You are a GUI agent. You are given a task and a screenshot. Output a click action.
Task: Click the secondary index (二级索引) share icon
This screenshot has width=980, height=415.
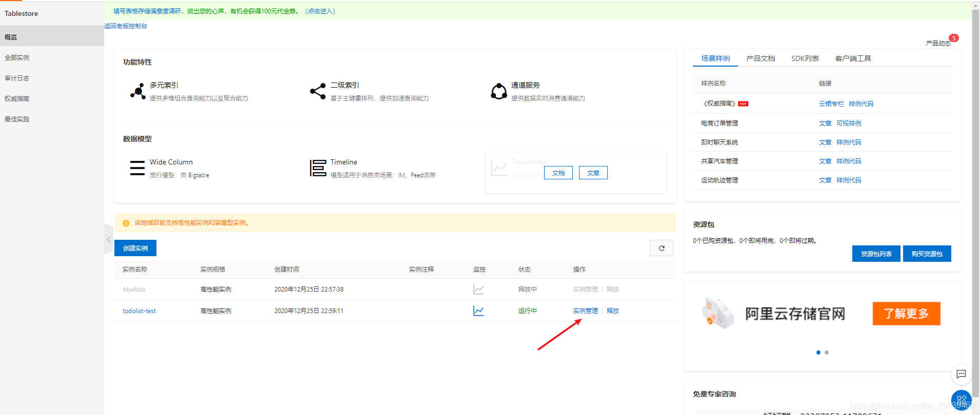(318, 91)
